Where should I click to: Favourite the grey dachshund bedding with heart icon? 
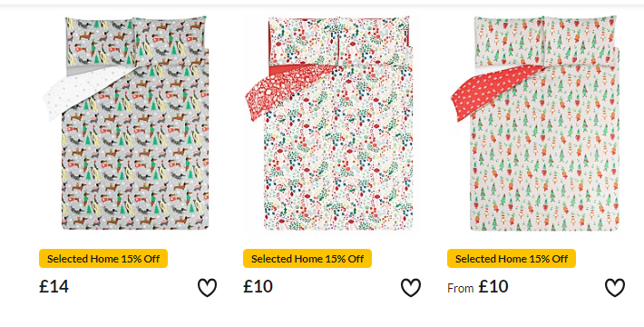pyautogui.click(x=207, y=288)
